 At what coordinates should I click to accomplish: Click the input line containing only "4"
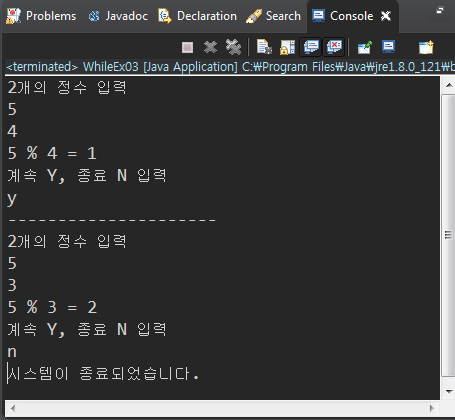[12, 131]
